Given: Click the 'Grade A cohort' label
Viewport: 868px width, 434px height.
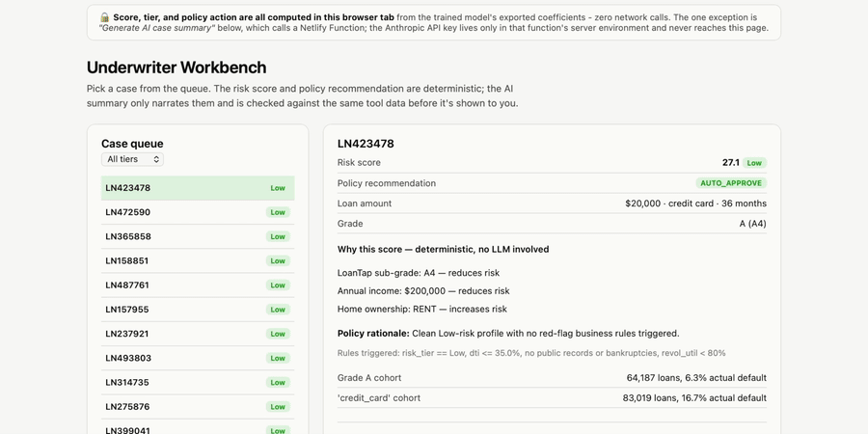Looking at the screenshot, I should coord(369,378).
